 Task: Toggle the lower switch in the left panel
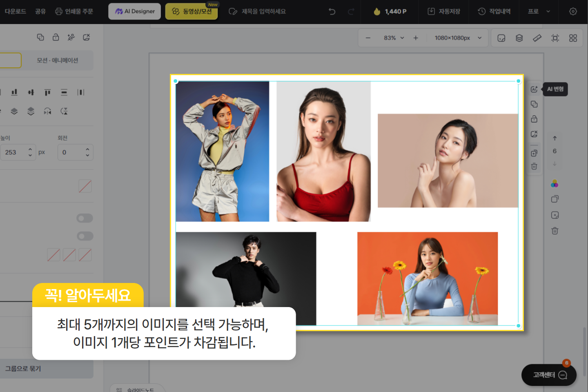(85, 236)
